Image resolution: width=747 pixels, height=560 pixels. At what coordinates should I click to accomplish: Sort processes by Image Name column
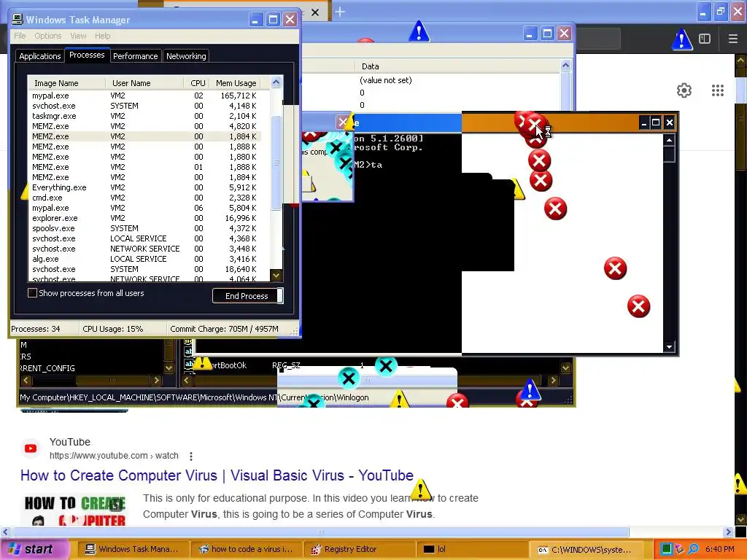click(66, 83)
